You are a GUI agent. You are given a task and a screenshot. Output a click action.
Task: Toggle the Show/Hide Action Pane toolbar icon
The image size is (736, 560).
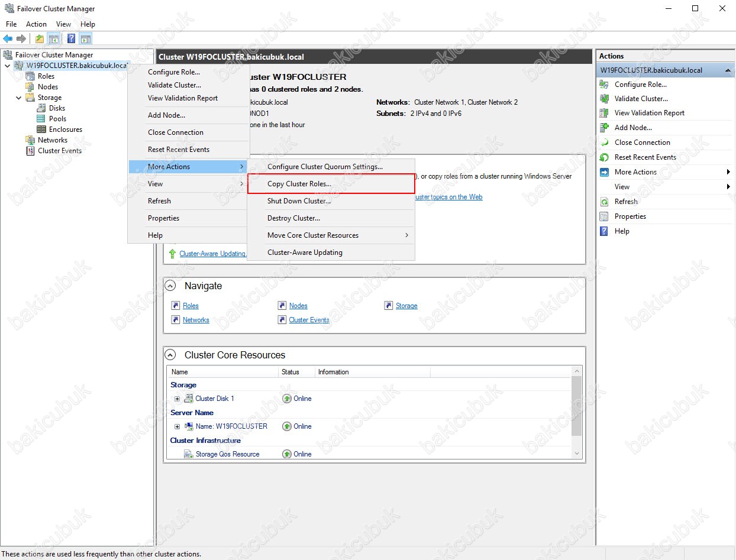(x=86, y=39)
